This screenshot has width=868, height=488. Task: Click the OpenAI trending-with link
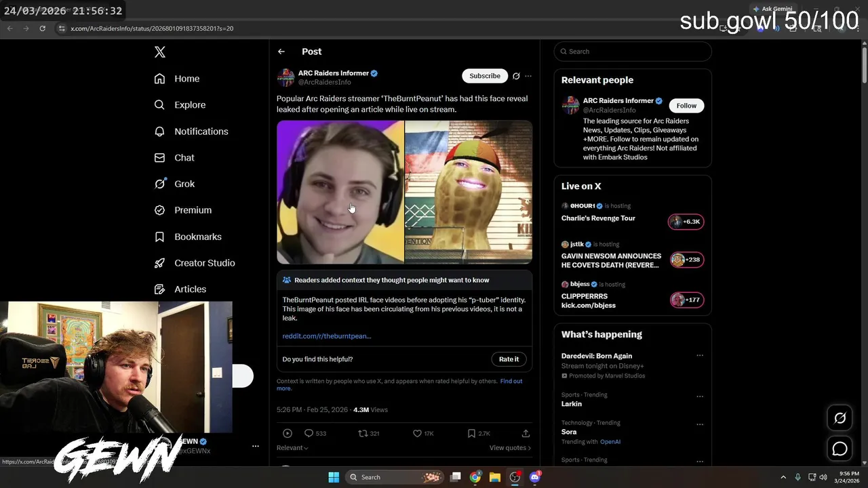pyautogui.click(x=610, y=442)
